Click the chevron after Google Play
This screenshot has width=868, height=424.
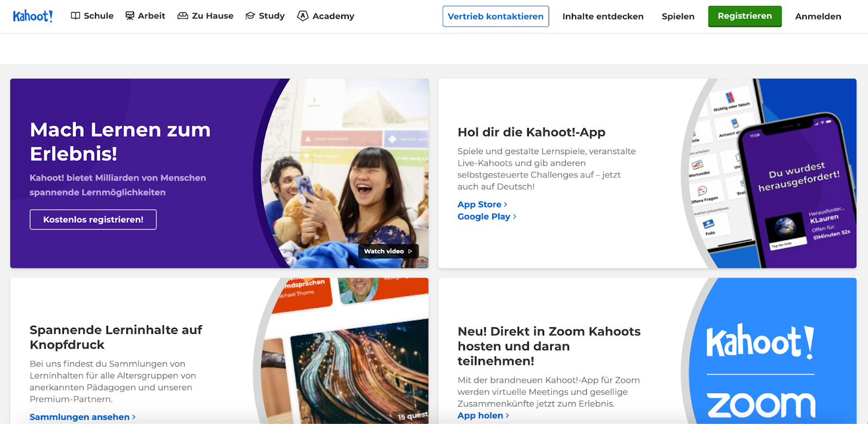pos(515,216)
